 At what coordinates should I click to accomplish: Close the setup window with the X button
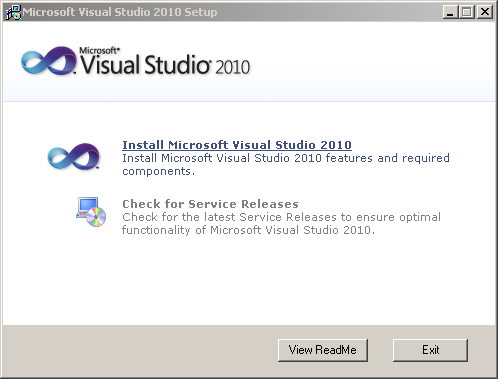tap(485, 12)
